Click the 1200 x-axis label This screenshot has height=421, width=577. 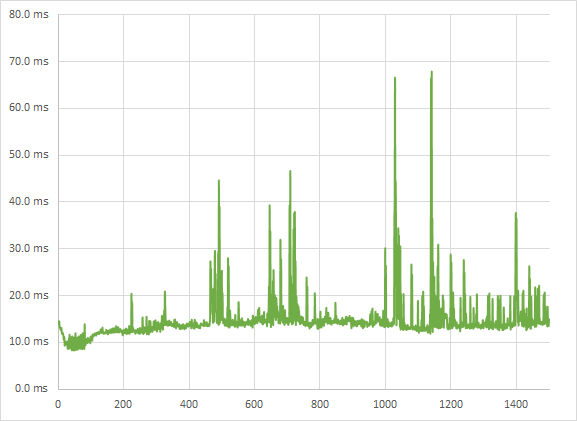451,404
